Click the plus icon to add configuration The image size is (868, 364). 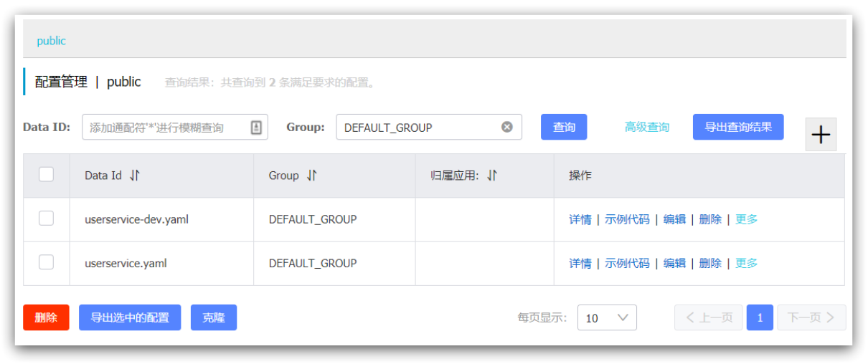click(x=821, y=135)
